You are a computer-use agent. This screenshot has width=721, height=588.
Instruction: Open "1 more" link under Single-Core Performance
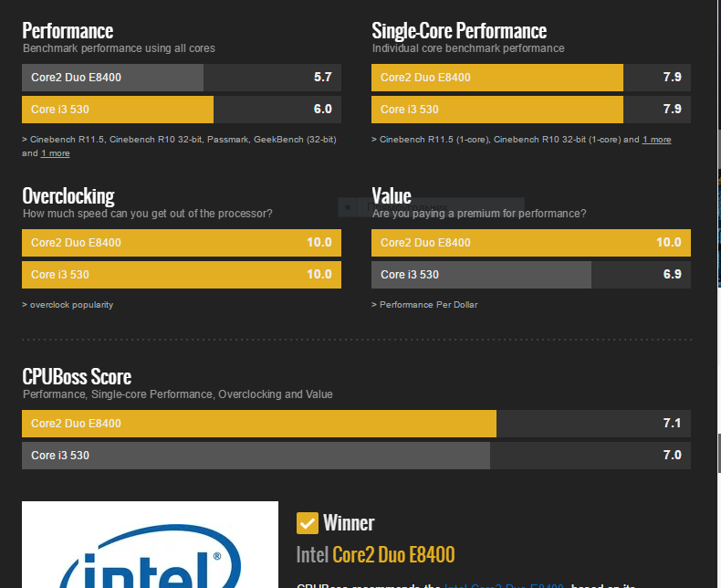(656, 140)
